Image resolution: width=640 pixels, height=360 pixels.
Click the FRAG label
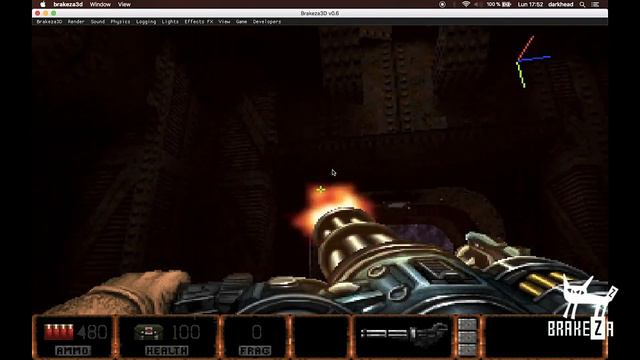point(255,351)
